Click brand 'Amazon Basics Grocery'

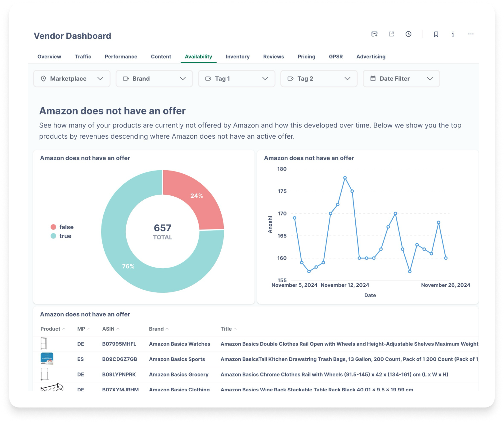click(x=179, y=375)
